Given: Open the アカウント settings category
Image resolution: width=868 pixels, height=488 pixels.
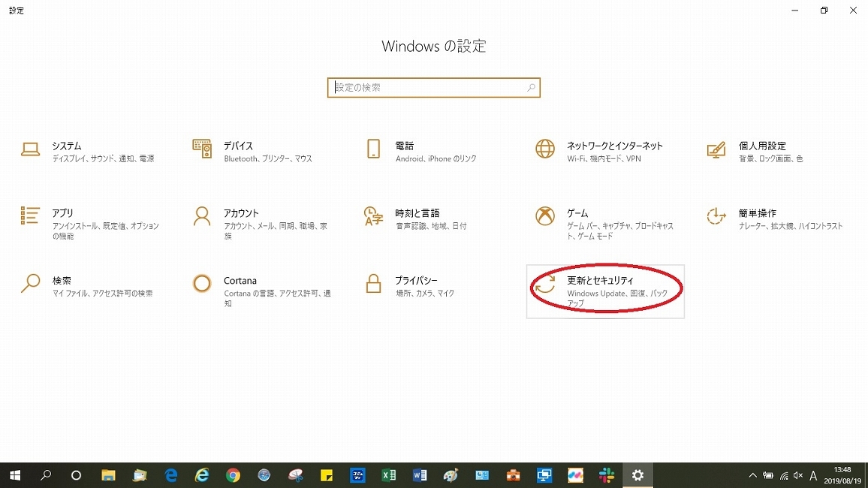Looking at the screenshot, I should 261,224.
